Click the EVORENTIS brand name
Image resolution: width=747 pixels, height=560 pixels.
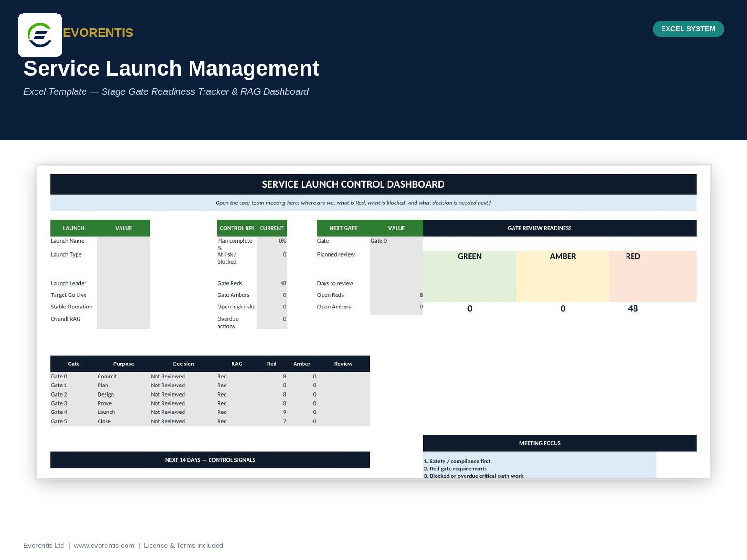pyautogui.click(x=98, y=33)
